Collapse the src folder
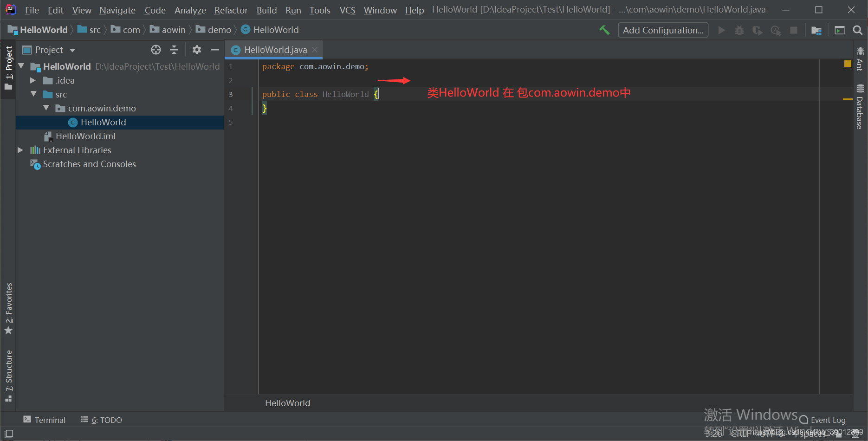Image resolution: width=868 pixels, height=441 pixels. 34,94
